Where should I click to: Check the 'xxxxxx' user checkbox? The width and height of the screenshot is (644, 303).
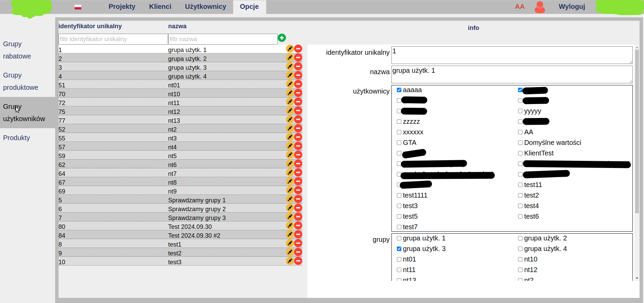pos(399,132)
